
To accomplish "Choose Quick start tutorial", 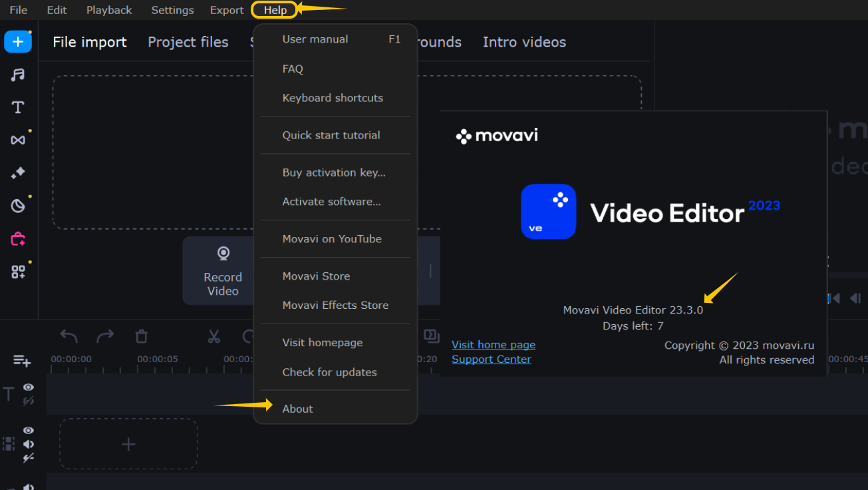I will pos(335,135).
